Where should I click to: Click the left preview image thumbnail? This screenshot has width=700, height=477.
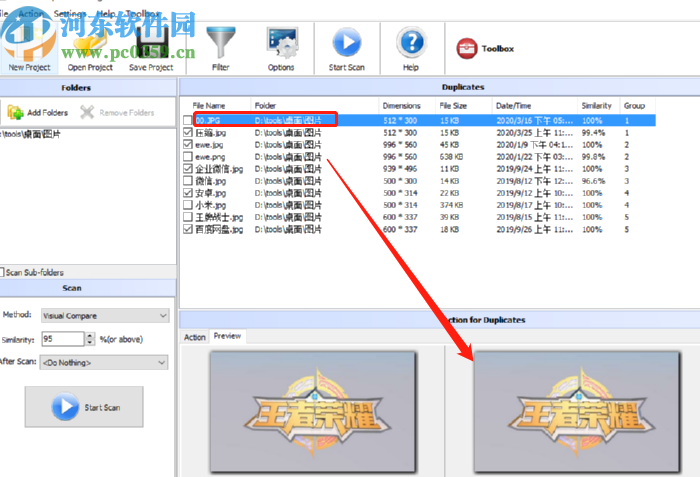tap(313, 411)
